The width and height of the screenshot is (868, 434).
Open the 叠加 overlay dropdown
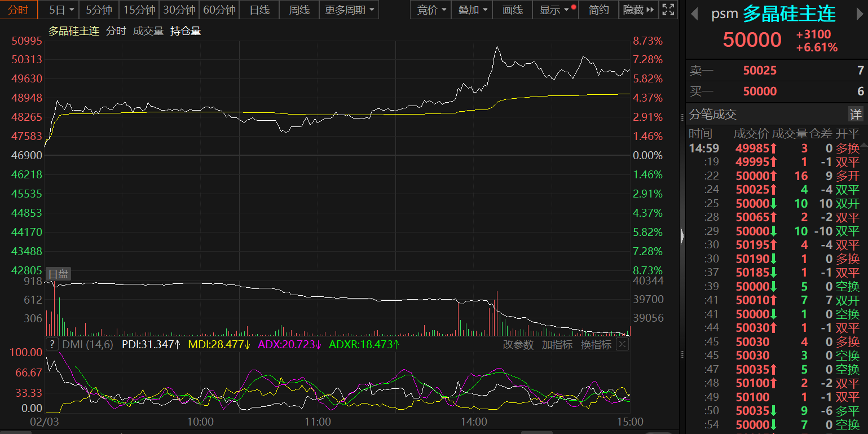472,10
